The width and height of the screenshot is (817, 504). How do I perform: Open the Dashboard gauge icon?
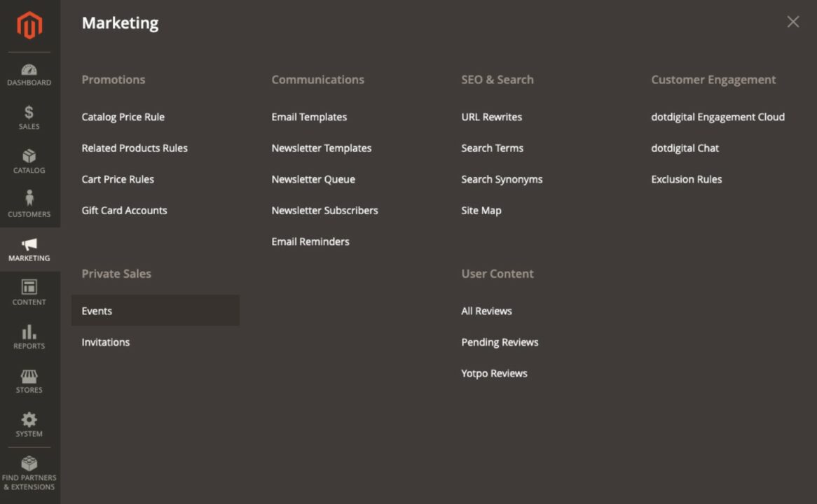click(29, 70)
